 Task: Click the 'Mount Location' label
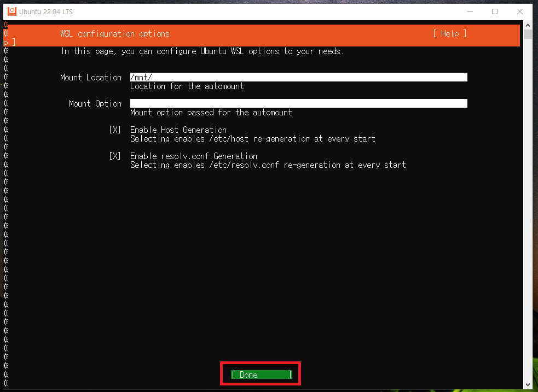(x=91, y=78)
